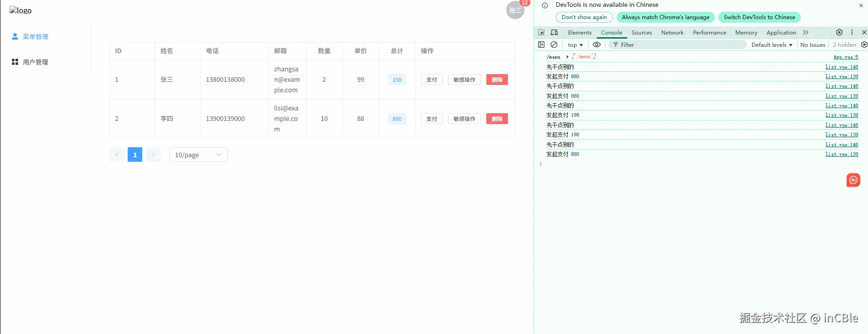The height and width of the screenshot is (334, 868).
Task: Click the 李四 name cell
Action: (167, 119)
